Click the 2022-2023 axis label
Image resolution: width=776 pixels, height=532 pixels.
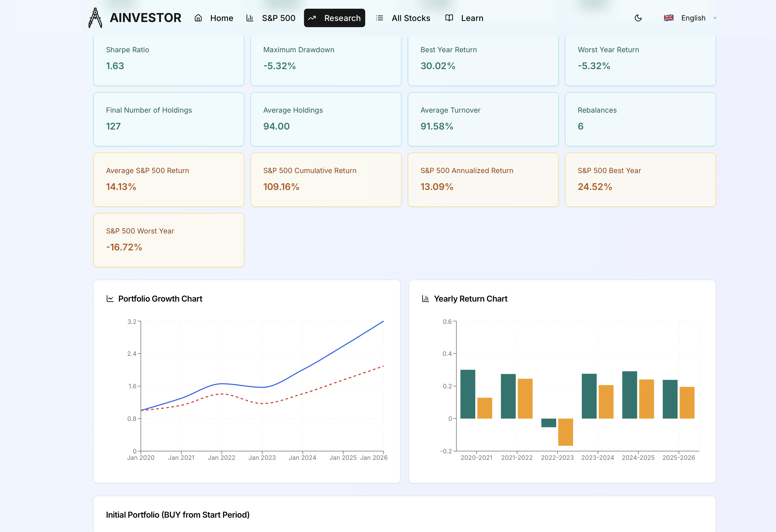(557, 457)
